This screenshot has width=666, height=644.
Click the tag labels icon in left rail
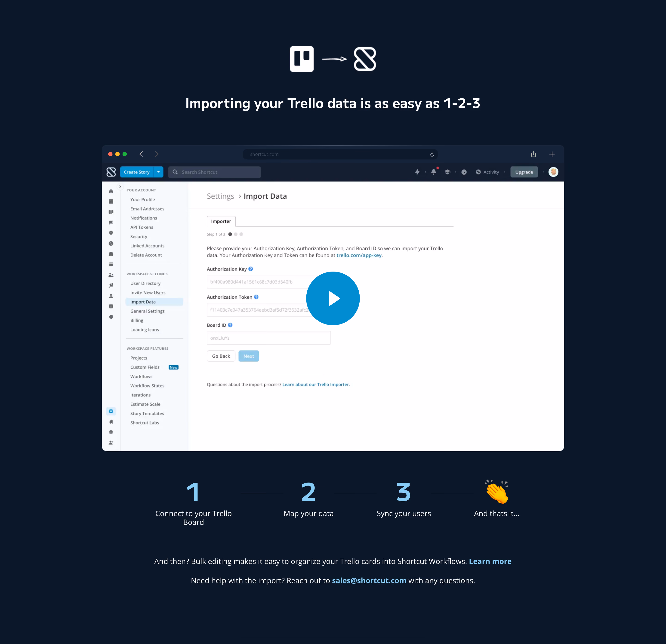111,317
